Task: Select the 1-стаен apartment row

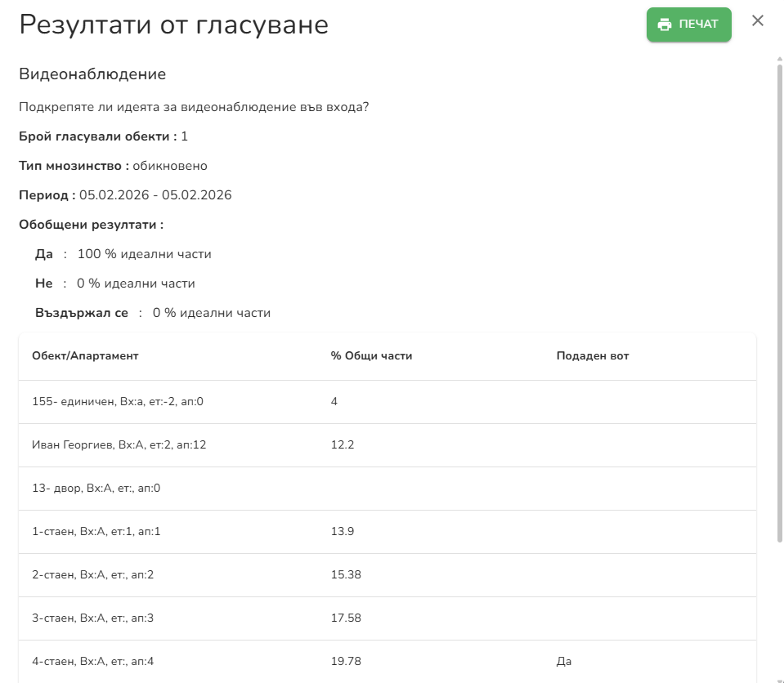Action: coord(96,531)
